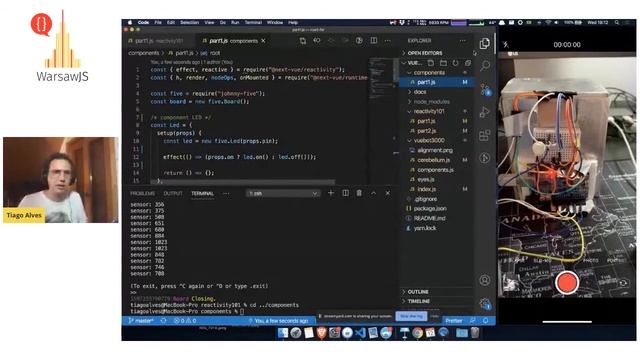Open the Extensions view icon
Image resolution: width=640 pixels, height=360 pixels.
coord(484,135)
